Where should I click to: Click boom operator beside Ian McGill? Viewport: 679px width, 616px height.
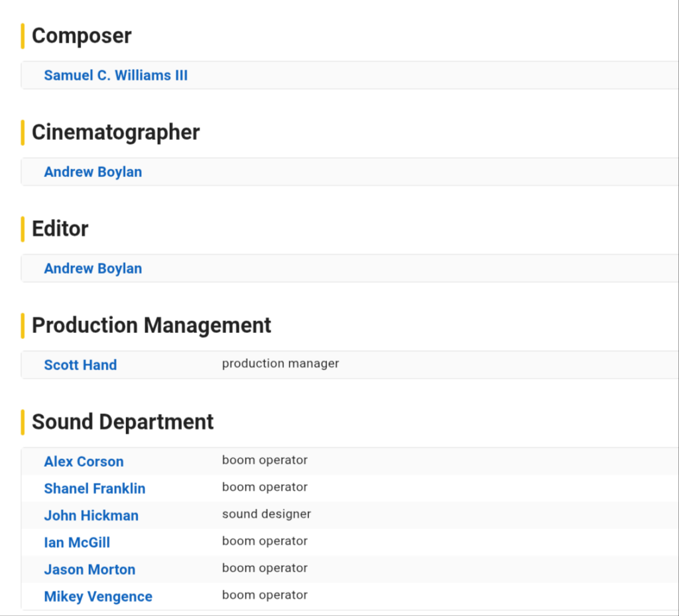tap(265, 541)
